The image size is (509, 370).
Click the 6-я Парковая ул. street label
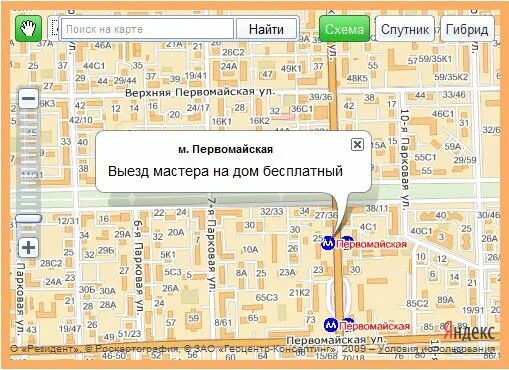click(x=138, y=267)
